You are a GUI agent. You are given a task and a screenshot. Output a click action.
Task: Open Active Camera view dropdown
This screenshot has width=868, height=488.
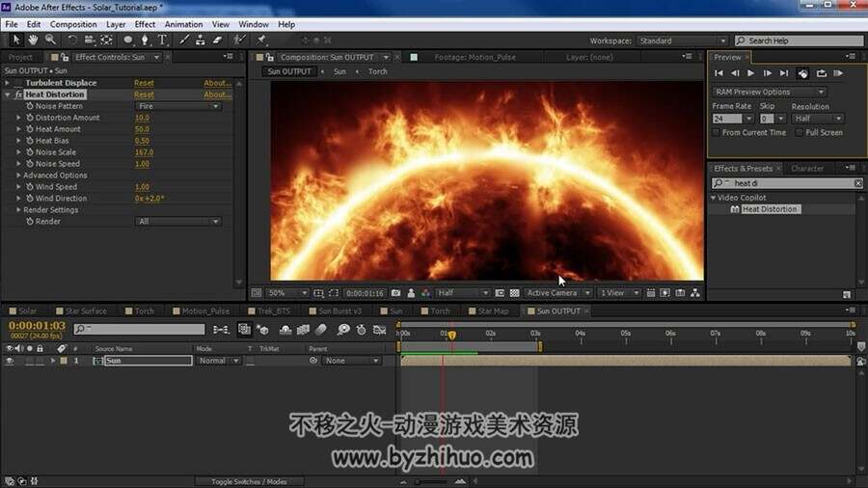point(557,292)
